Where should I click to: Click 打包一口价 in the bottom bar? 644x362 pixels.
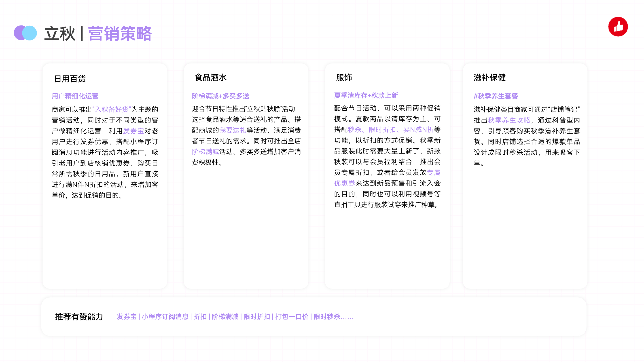click(292, 317)
